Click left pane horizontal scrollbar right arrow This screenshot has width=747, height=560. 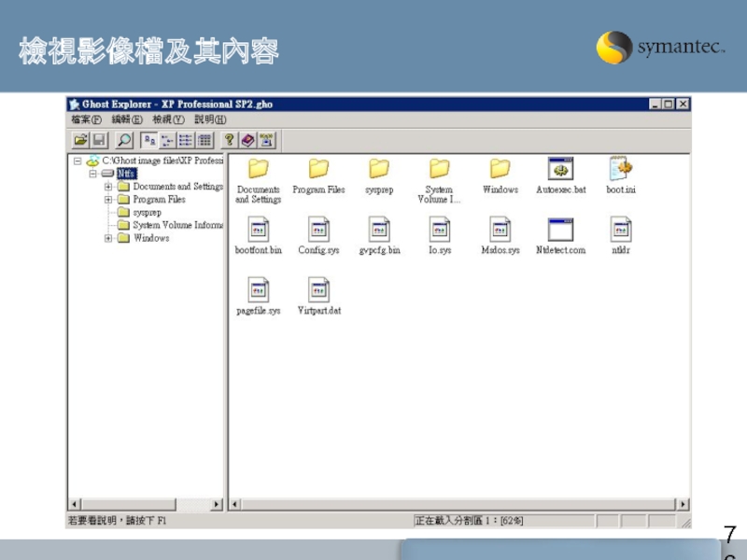click(218, 505)
